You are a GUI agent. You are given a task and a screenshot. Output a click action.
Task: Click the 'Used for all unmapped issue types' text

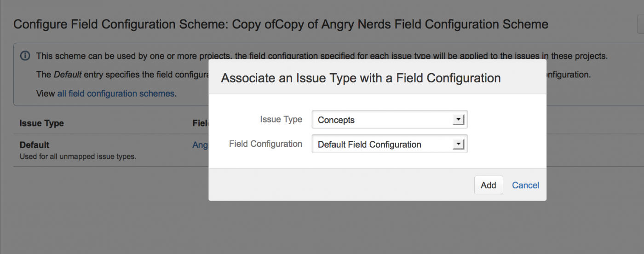coord(78,156)
